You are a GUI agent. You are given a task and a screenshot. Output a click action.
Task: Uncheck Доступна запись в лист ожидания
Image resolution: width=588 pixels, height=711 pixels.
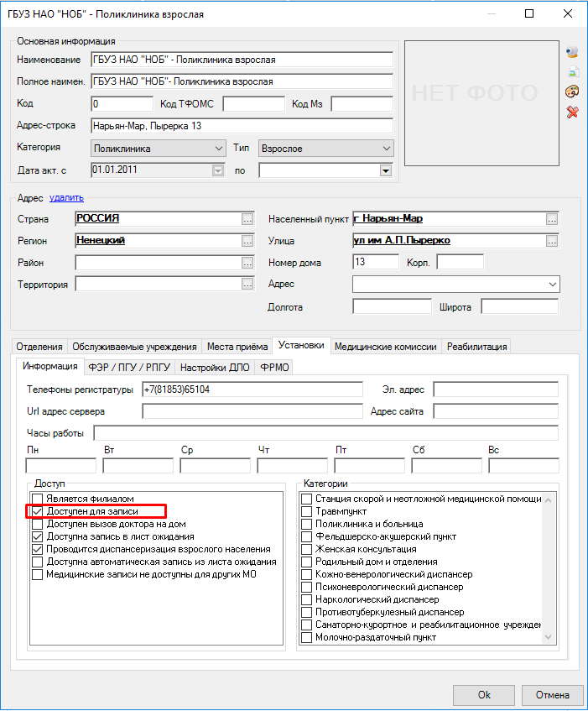coord(38,536)
